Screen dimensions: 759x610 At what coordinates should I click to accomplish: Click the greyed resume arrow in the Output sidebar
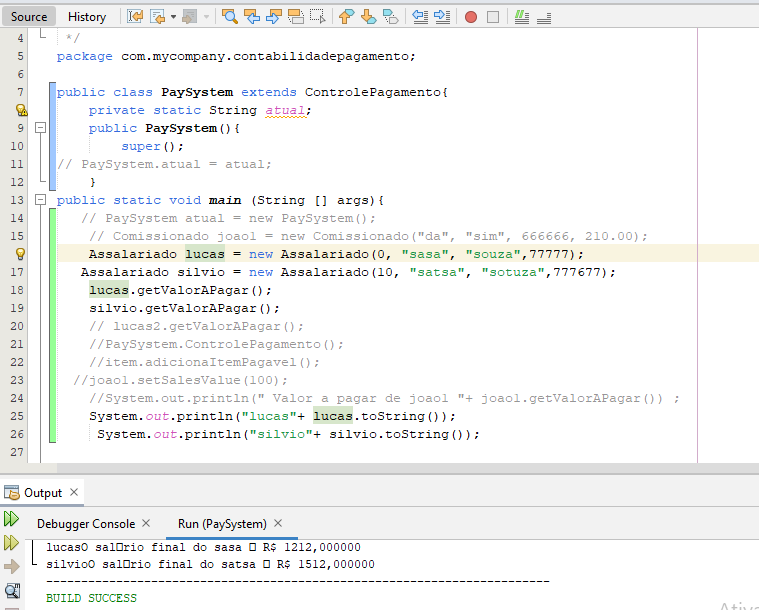[12, 566]
